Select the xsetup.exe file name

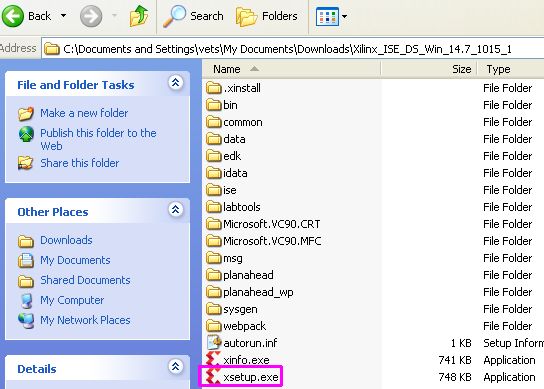[x=251, y=377]
